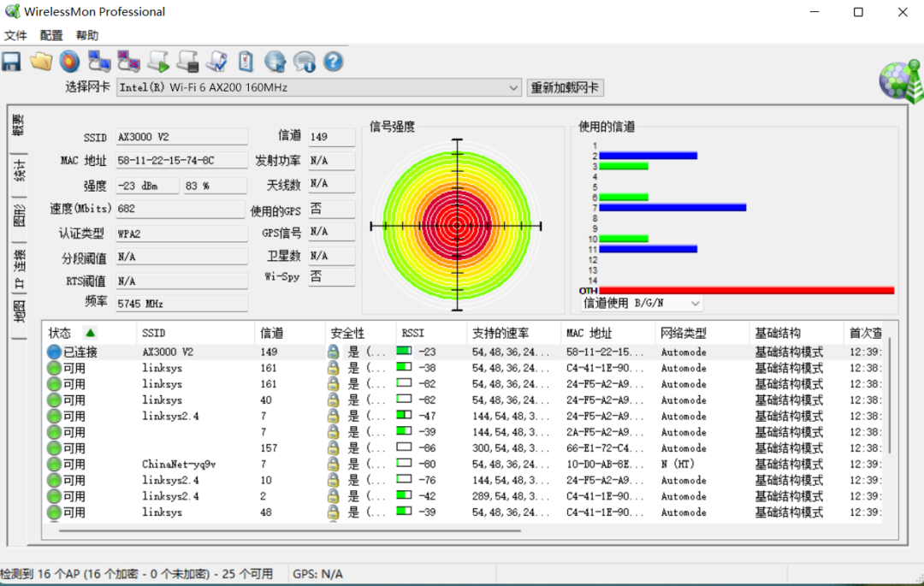This screenshot has width=924, height=586.
Task: Click the red target toolbar icon
Action: point(69,62)
